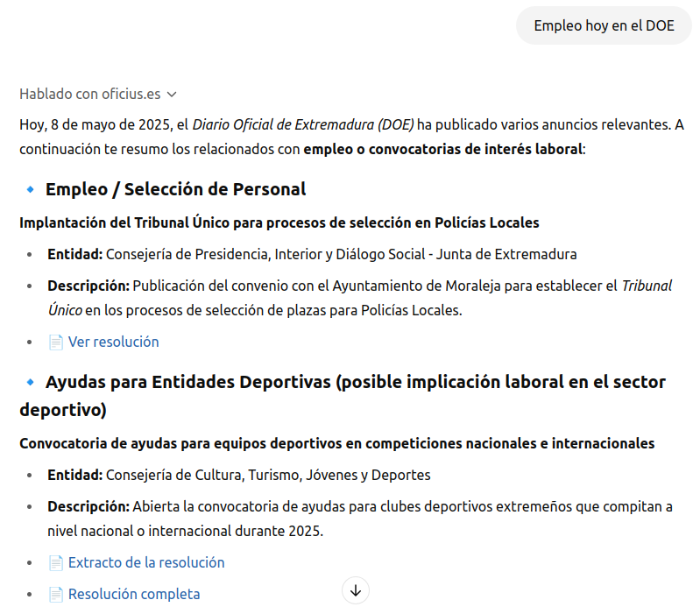The image size is (700, 607).
Task: Expand the 'Hablado con oficius.es' chevron
Action: coord(172,95)
